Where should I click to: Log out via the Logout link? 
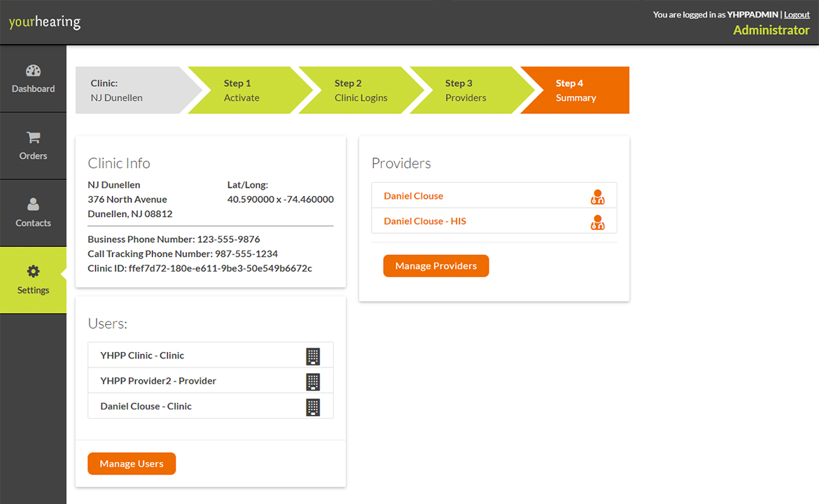tap(797, 15)
